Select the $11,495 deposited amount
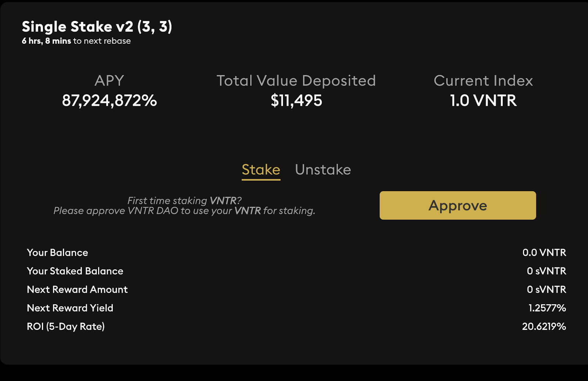 tap(296, 101)
